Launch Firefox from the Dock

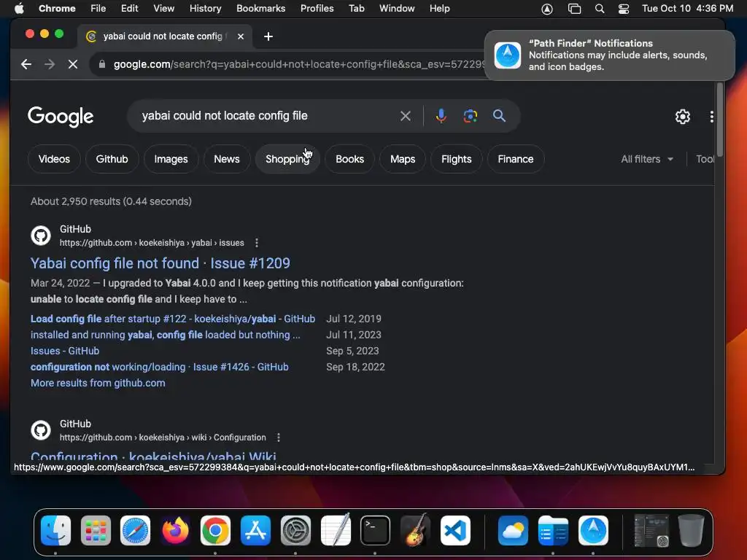pos(175,531)
